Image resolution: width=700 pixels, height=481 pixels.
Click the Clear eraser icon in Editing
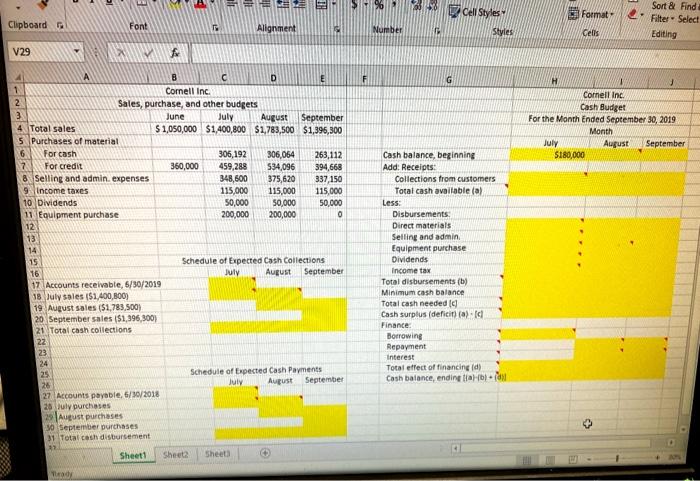coord(632,14)
